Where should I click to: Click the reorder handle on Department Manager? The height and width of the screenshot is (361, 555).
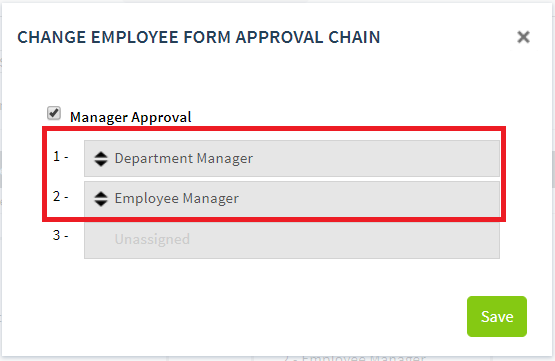[101, 159]
